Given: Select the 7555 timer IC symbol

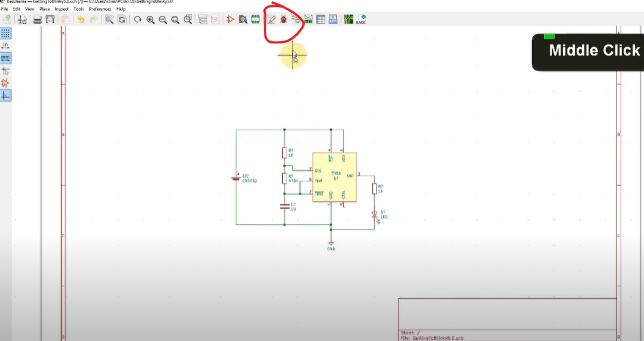Looking at the screenshot, I should tap(334, 177).
